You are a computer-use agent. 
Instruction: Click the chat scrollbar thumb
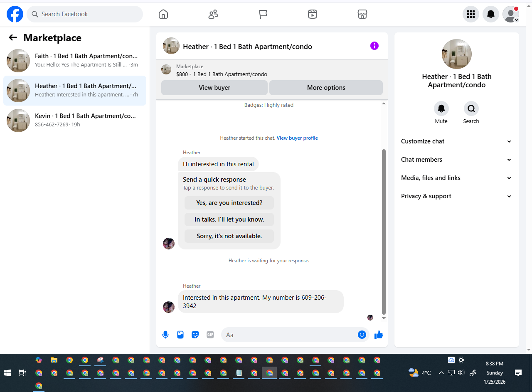pos(384,232)
